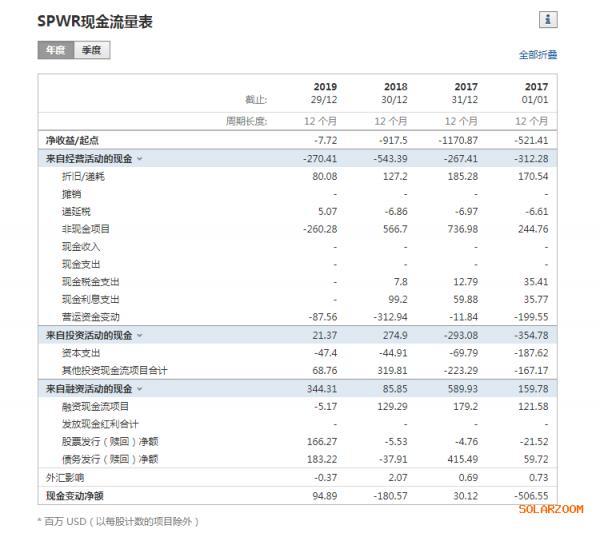Screen dimensions: 600x537
Task: Click the foreign exchange effect value 2.07
Action: click(398, 478)
